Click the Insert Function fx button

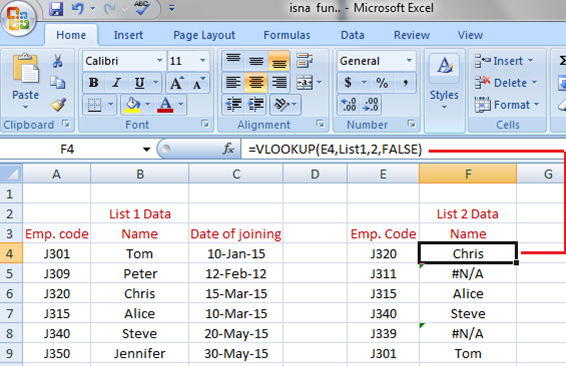pos(228,149)
